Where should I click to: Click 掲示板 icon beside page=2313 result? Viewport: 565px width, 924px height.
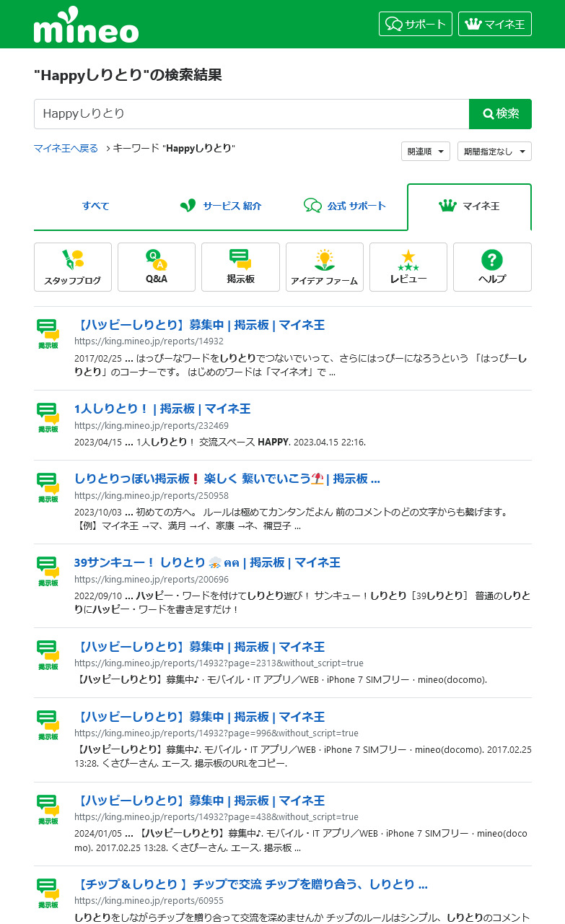48,655
